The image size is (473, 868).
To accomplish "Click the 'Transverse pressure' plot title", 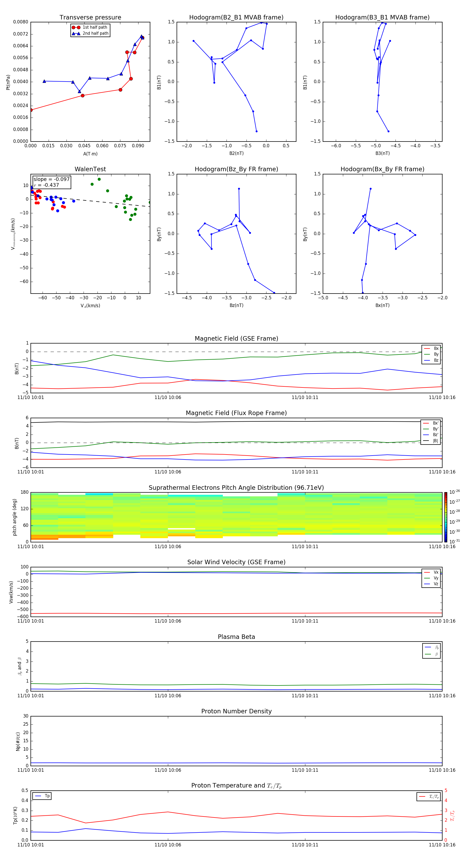I will click(90, 17).
